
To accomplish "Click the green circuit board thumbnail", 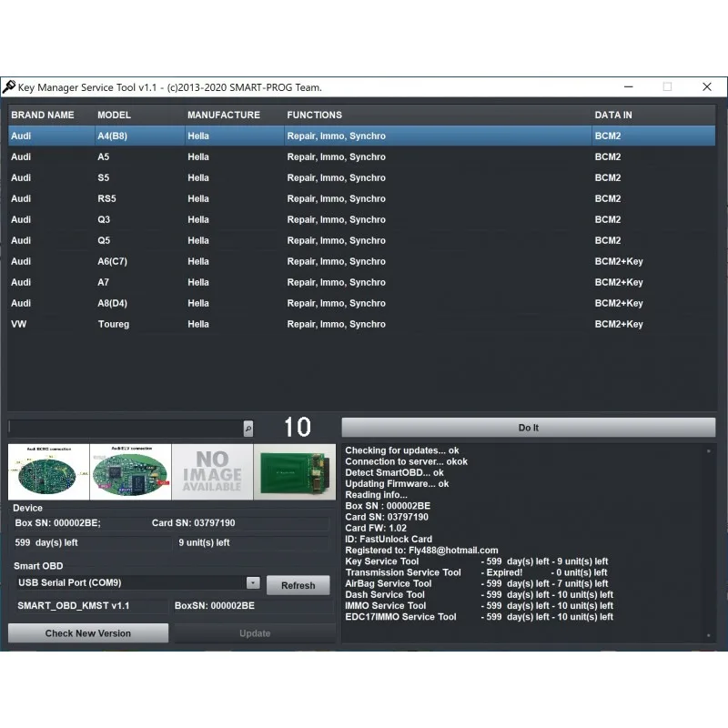I will [294, 471].
